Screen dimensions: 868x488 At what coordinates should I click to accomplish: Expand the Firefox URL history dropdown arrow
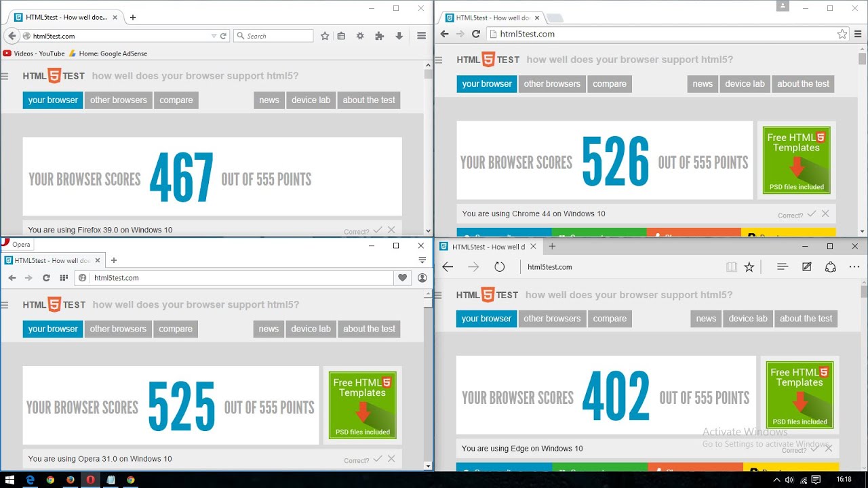point(214,36)
